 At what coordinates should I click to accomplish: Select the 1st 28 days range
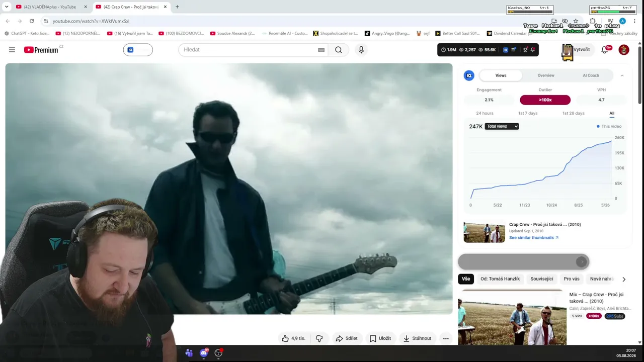[x=573, y=113]
